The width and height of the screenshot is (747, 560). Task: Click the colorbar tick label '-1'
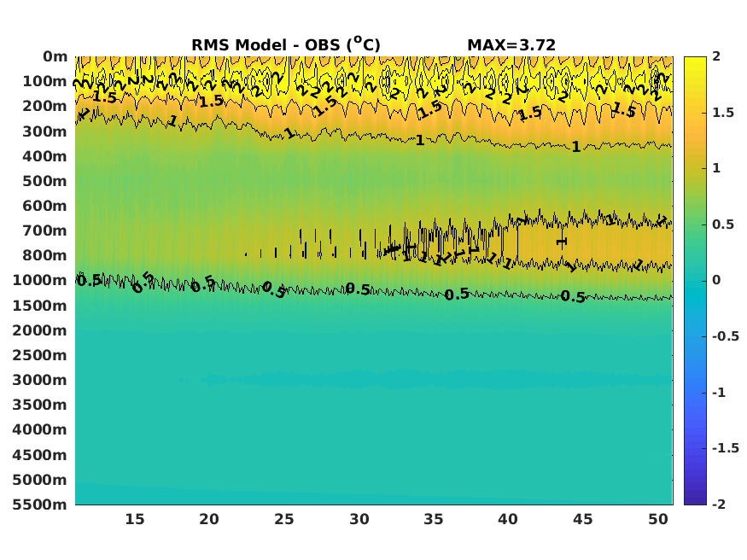[719, 393]
